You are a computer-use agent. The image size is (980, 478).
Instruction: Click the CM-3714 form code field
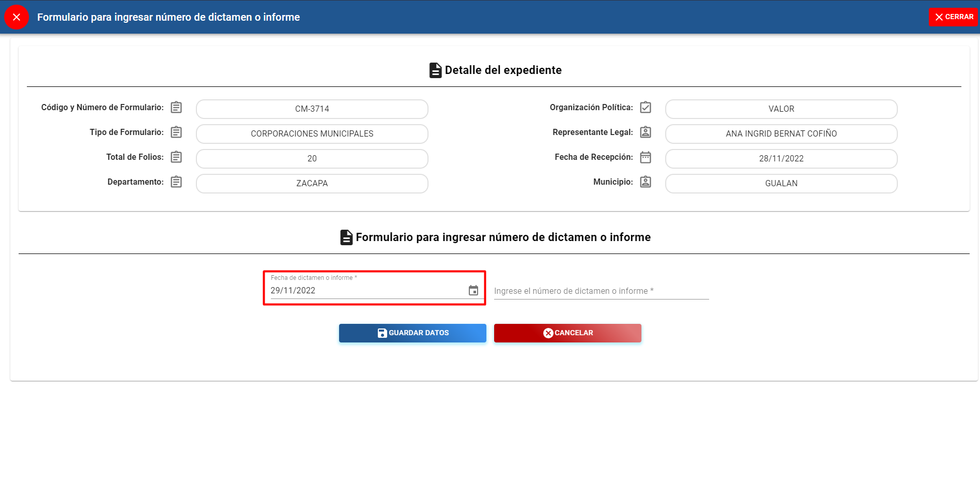click(x=312, y=109)
